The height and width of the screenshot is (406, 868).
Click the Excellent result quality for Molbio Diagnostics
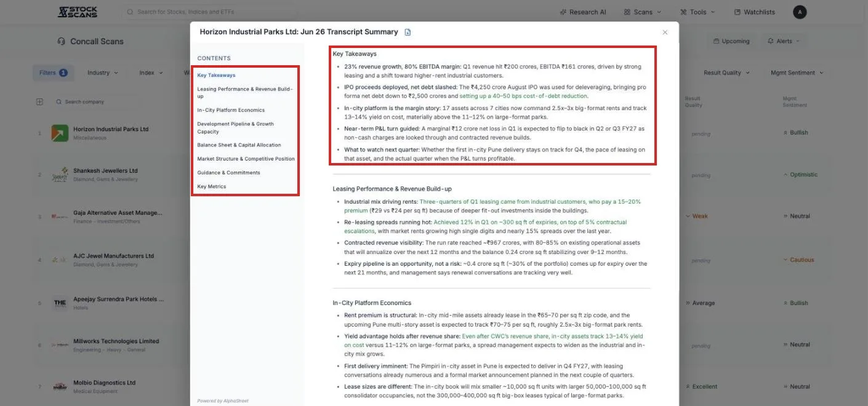pyautogui.click(x=701, y=386)
